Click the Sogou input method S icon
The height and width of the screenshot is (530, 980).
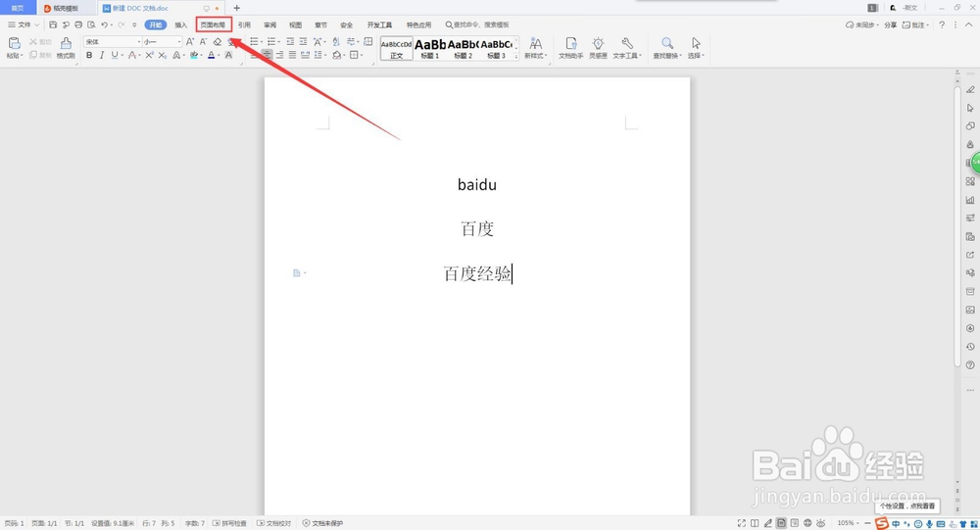click(x=882, y=523)
